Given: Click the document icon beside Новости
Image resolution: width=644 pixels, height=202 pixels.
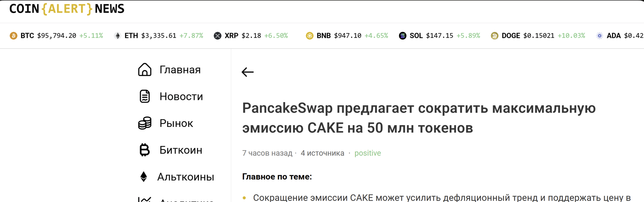Looking at the screenshot, I should point(145,96).
